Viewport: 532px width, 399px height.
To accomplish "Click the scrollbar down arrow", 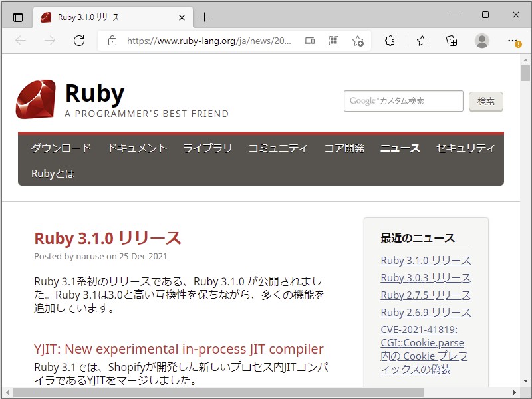I will pos(524,381).
